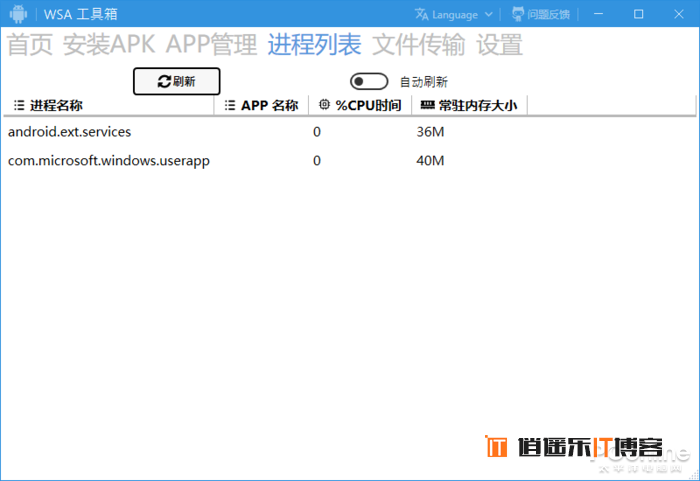Click the CPU chip icon in %CPU时间 header
Screen dimensions: 700x481
324,105
